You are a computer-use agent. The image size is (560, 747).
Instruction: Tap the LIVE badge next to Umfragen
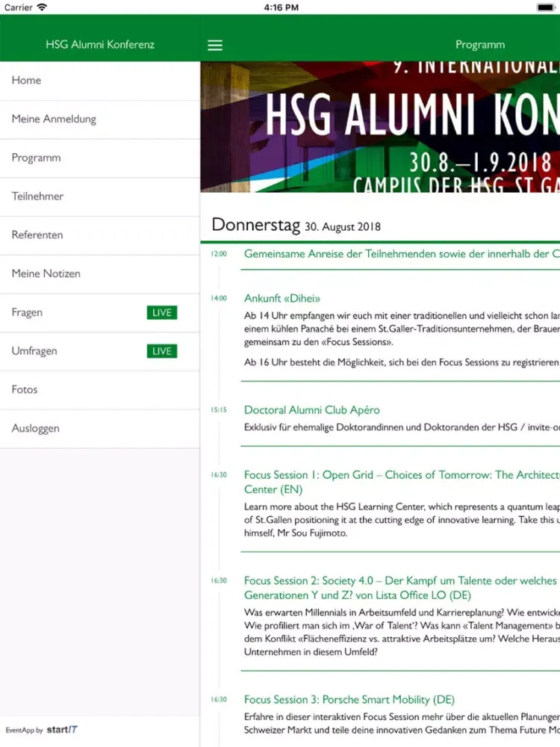[x=162, y=351]
